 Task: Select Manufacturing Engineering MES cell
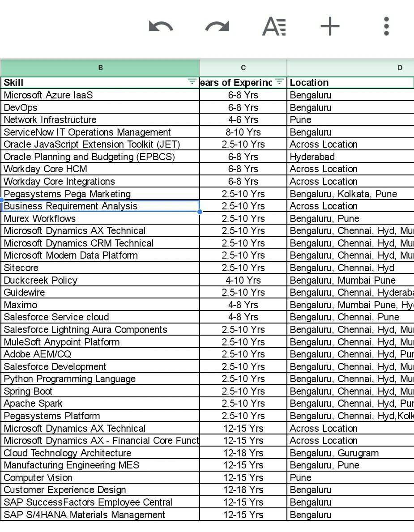[x=100, y=465]
